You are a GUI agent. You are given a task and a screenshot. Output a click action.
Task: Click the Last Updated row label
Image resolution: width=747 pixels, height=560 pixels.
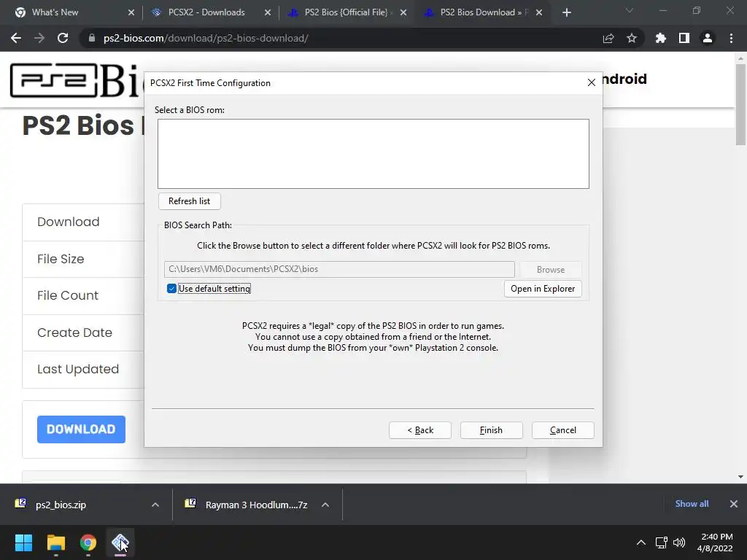click(77, 369)
